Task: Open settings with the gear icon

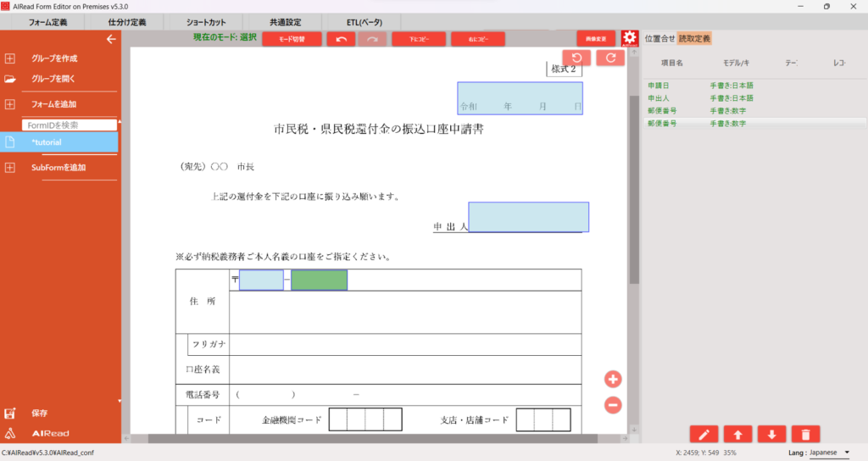Action: [629, 39]
